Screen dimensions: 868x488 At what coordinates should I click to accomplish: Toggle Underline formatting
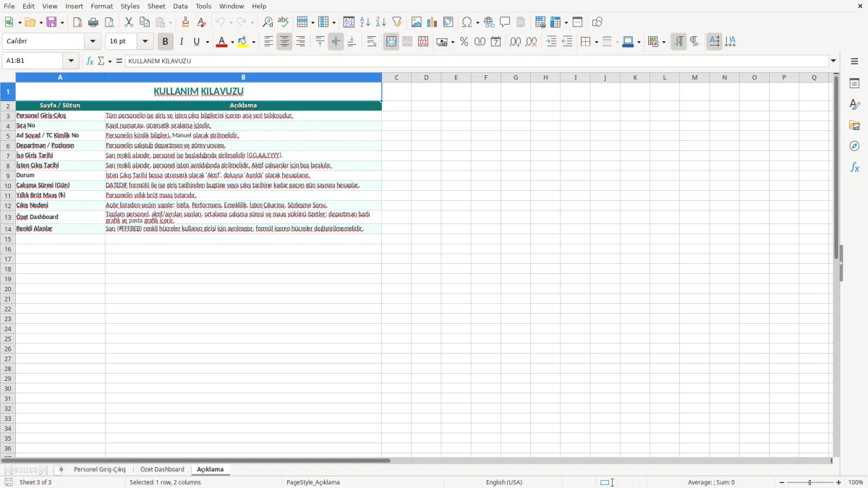click(x=196, y=42)
